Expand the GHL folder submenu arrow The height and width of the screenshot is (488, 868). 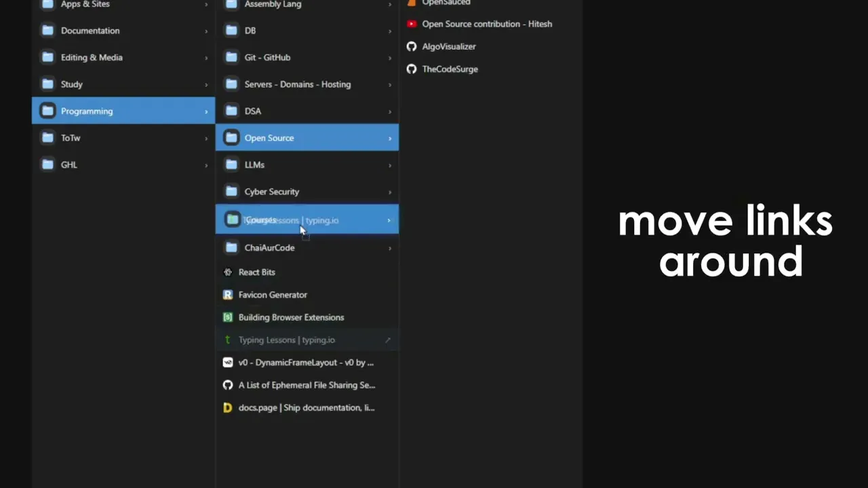[x=206, y=165]
